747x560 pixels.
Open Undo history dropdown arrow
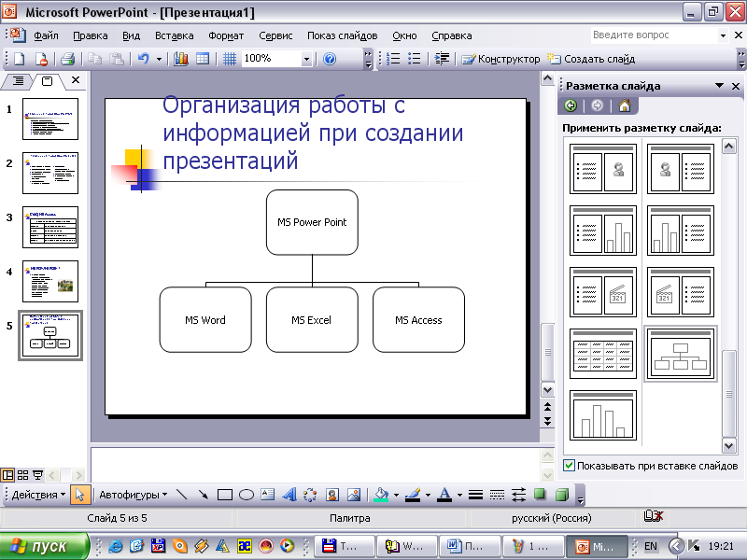[159, 59]
